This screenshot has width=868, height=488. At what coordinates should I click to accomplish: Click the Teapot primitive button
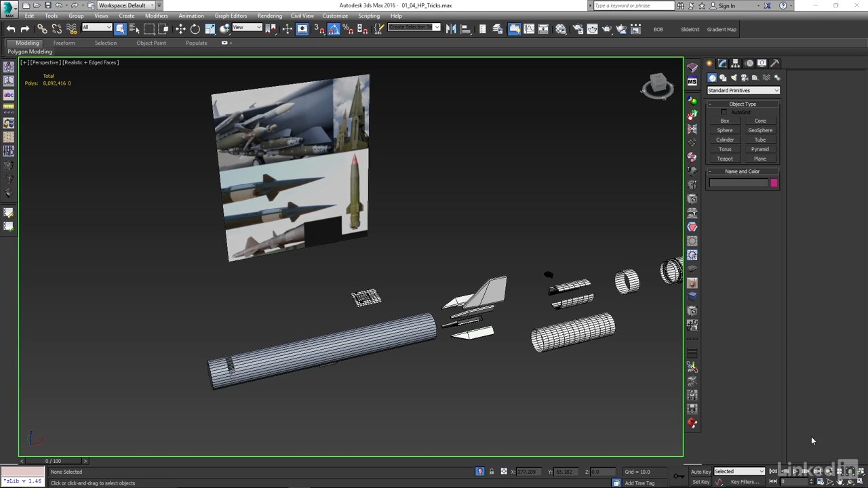[725, 159]
